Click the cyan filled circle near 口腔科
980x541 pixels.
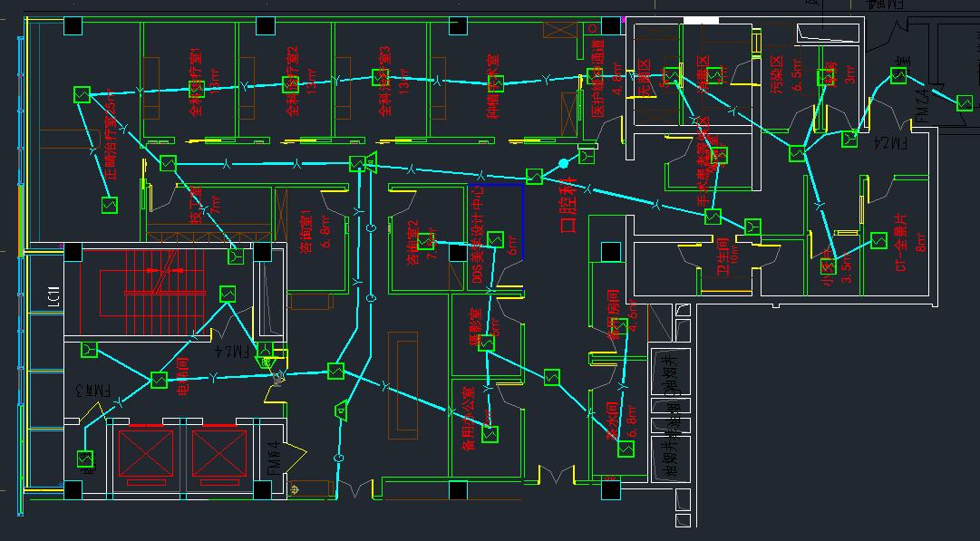pos(563,163)
